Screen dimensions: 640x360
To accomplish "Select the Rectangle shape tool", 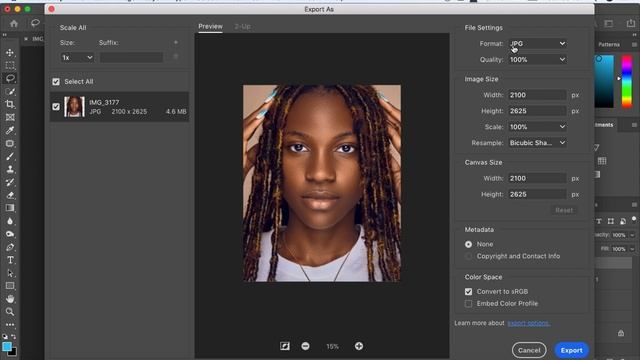I will 10,286.
